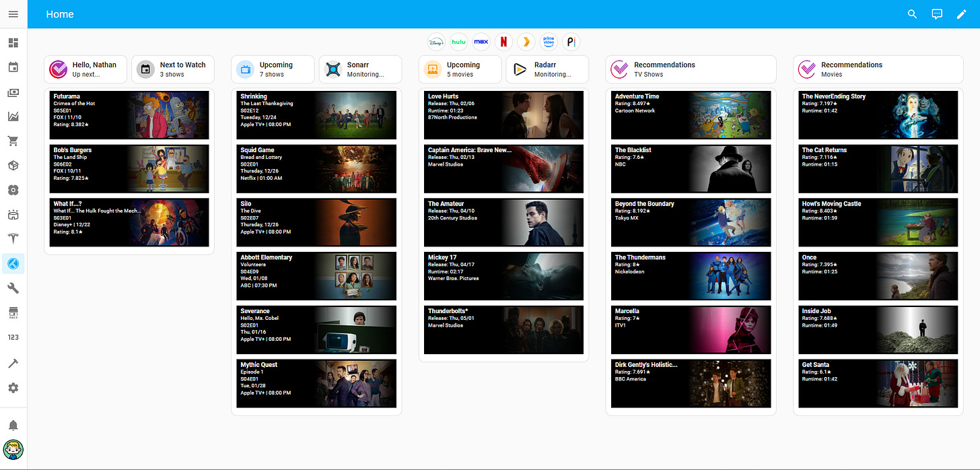The height and width of the screenshot is (470, 980).
Task: Open the flower-shaped sidebar icon
Action: click(13, 191)
